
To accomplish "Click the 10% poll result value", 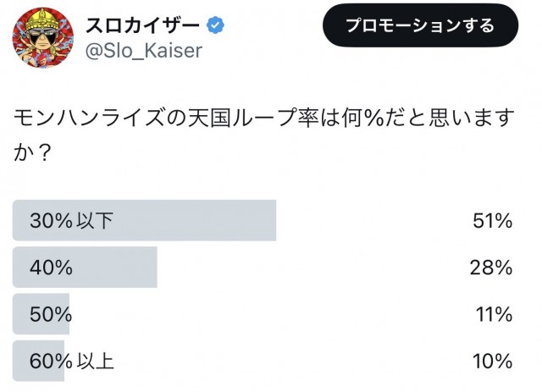I will coord(493,362).
